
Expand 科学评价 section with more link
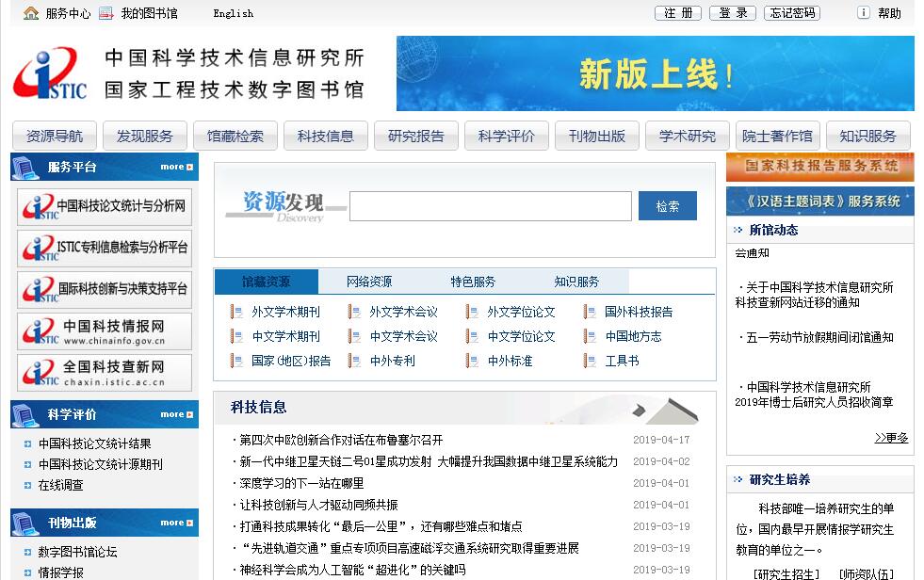pos(177,414)
